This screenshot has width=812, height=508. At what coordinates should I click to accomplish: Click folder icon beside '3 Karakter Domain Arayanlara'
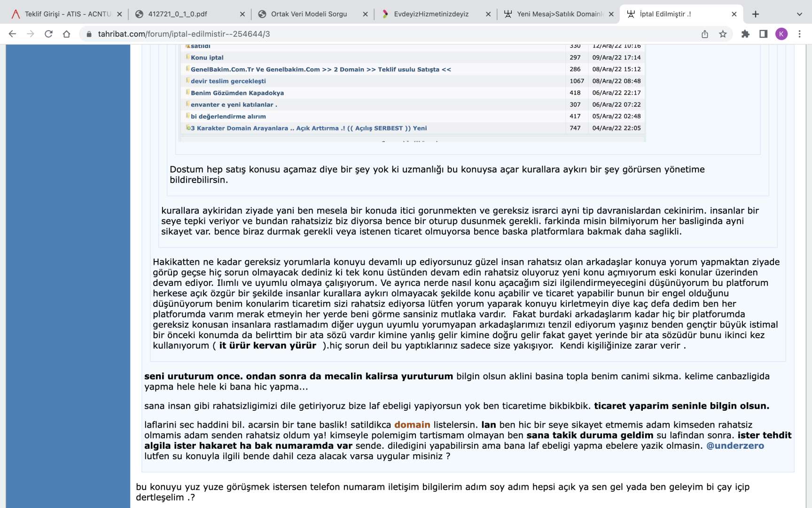[188, 127]
